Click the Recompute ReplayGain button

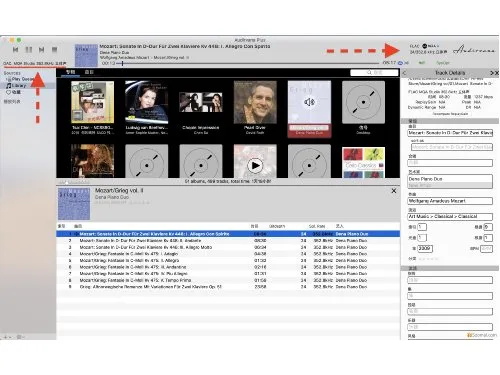(450, 114)
